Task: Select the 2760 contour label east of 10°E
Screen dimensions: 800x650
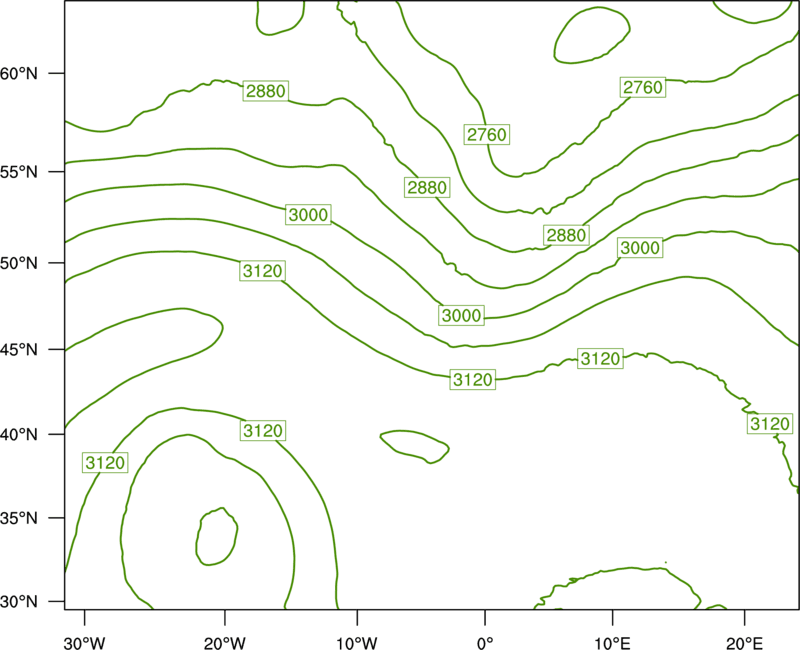Action: click(643, 87)
